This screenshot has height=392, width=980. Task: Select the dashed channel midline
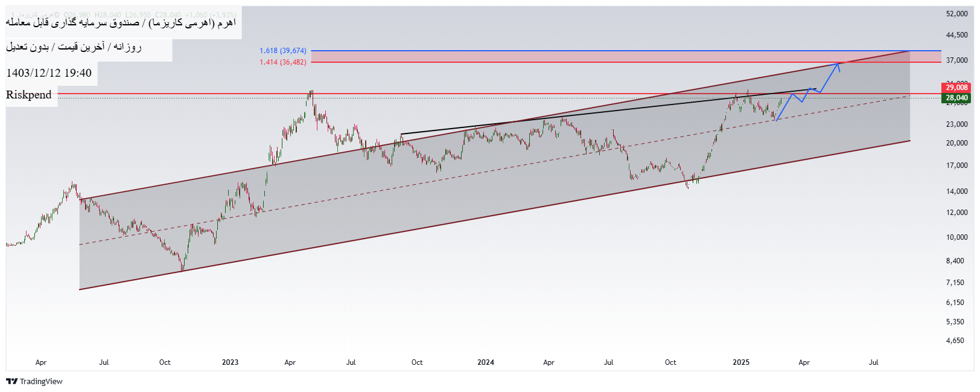coord(494,170)
